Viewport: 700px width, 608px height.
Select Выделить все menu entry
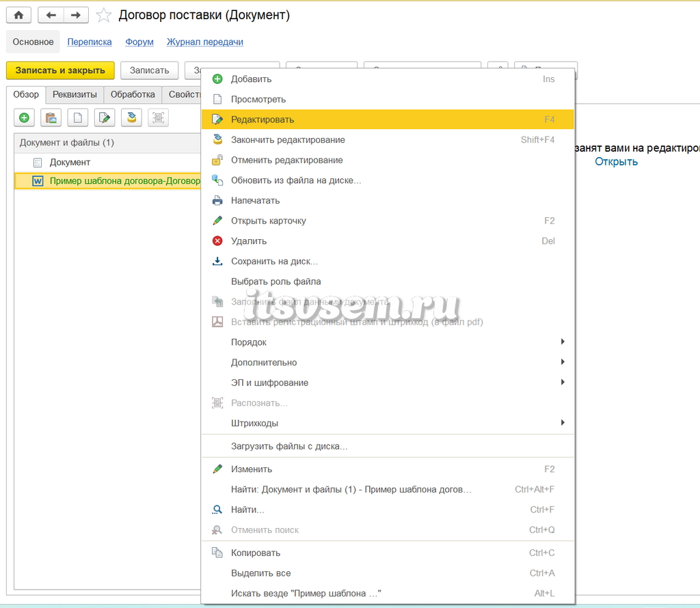(388, 572)
